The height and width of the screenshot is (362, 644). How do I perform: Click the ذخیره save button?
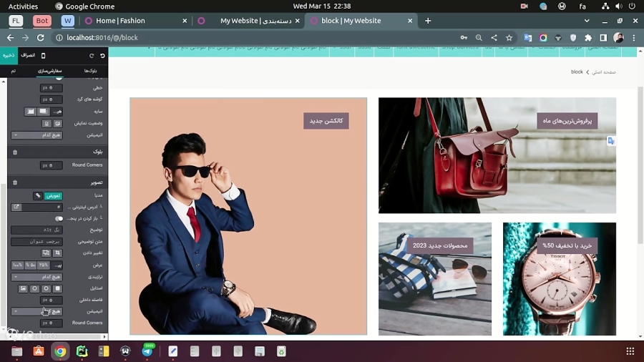[x=9, y=55]
